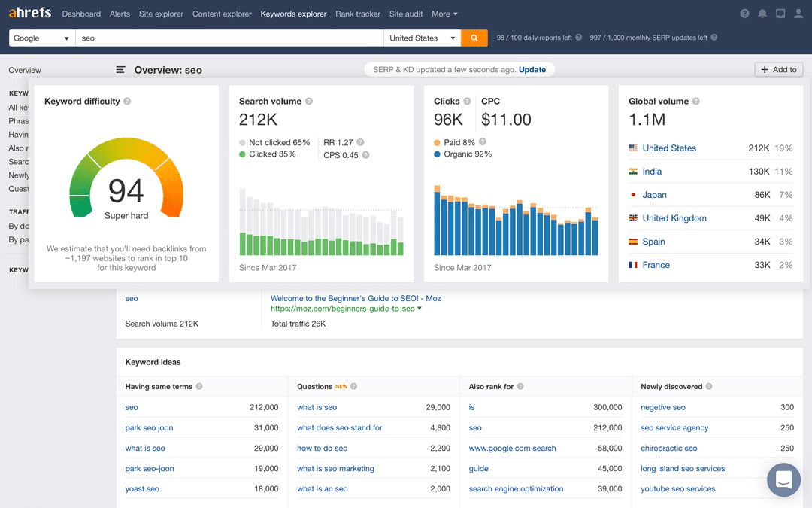Open search engine optimization keyword
Viewport: 812px width, 508px height.
pos(516,489)
